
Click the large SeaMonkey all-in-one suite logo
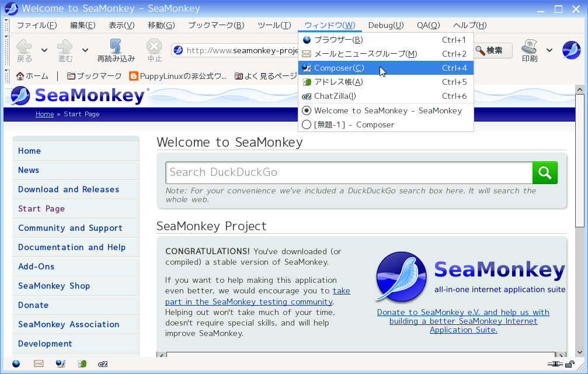click(x=471, y=276)
